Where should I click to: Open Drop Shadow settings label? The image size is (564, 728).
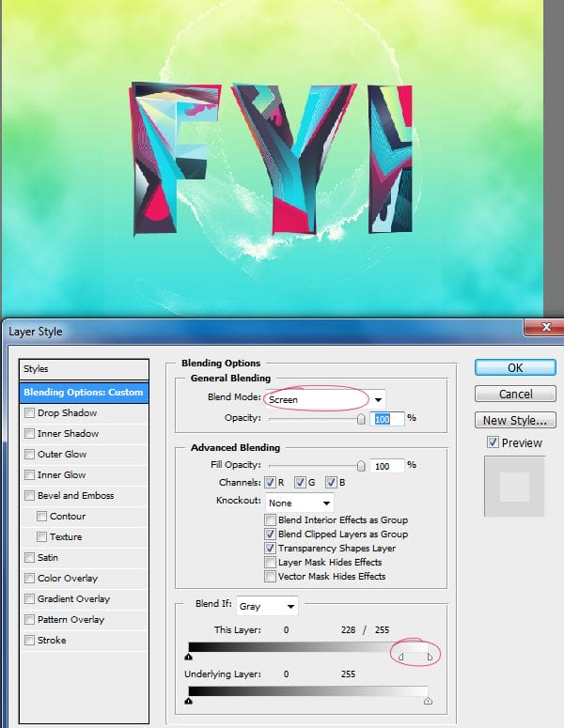[x=68, y=412]
